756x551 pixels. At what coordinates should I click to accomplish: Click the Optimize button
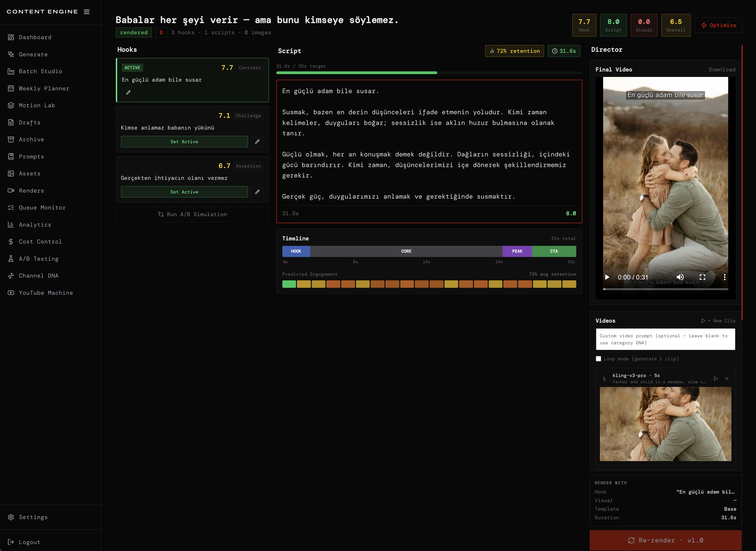tap(718, 25)
